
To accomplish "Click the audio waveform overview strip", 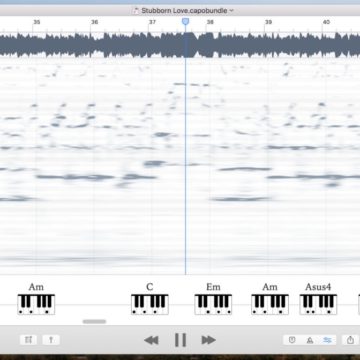I will tap(180, 45).
